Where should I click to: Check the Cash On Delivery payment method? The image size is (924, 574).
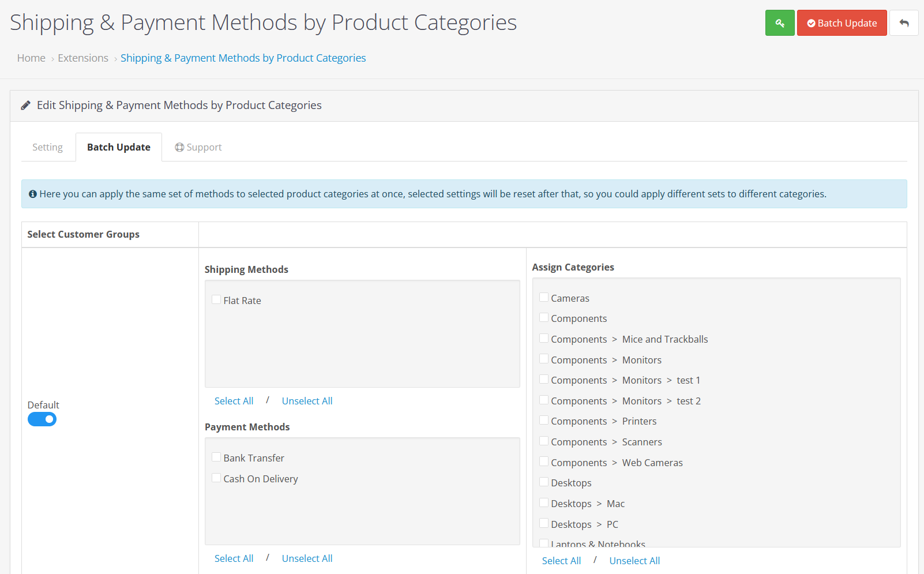click(216, 478)
